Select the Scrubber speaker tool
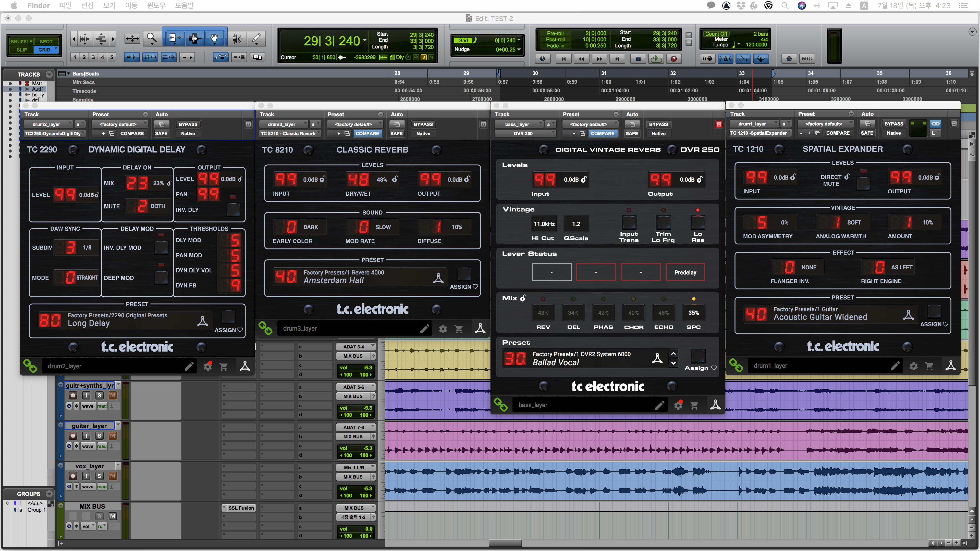The width and height of the screenshot is (980, 551). pyautogui.click(x=237, y=38)
